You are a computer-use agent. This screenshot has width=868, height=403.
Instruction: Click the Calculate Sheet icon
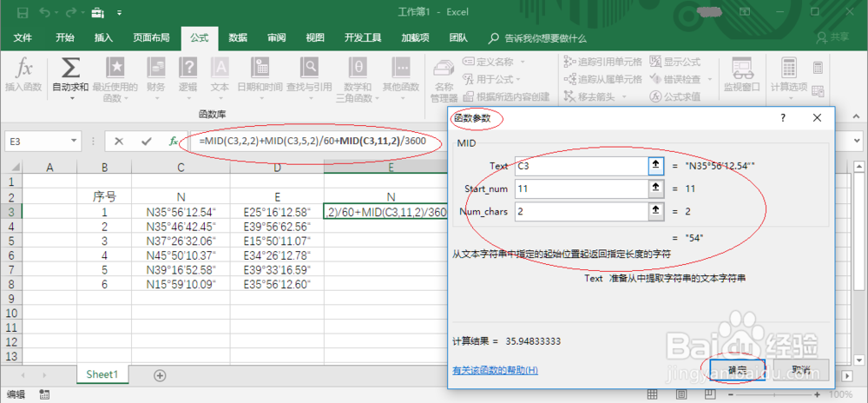point(819,91)
